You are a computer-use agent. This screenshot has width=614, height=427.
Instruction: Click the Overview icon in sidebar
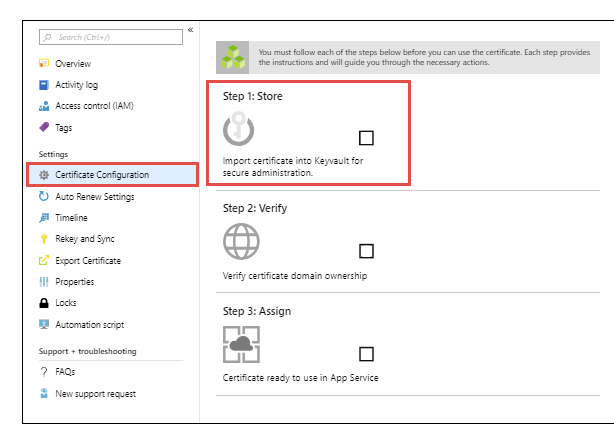coord(44,63)
